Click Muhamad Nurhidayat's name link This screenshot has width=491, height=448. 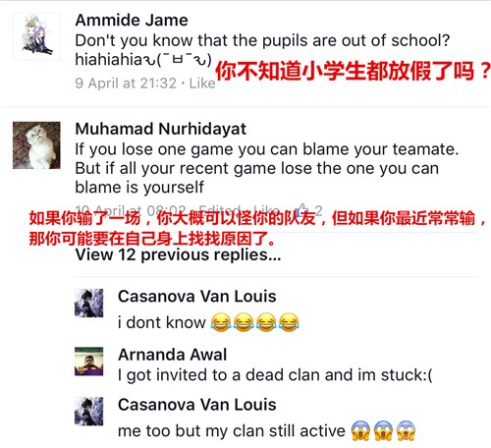(x=160, y=129)
